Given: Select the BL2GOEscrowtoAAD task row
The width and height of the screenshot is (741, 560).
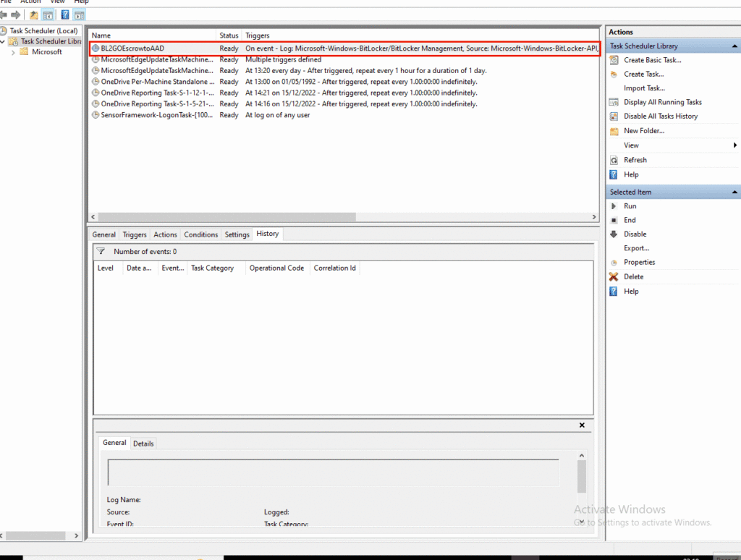Looking at the screenshot, I should click(132, 48).
